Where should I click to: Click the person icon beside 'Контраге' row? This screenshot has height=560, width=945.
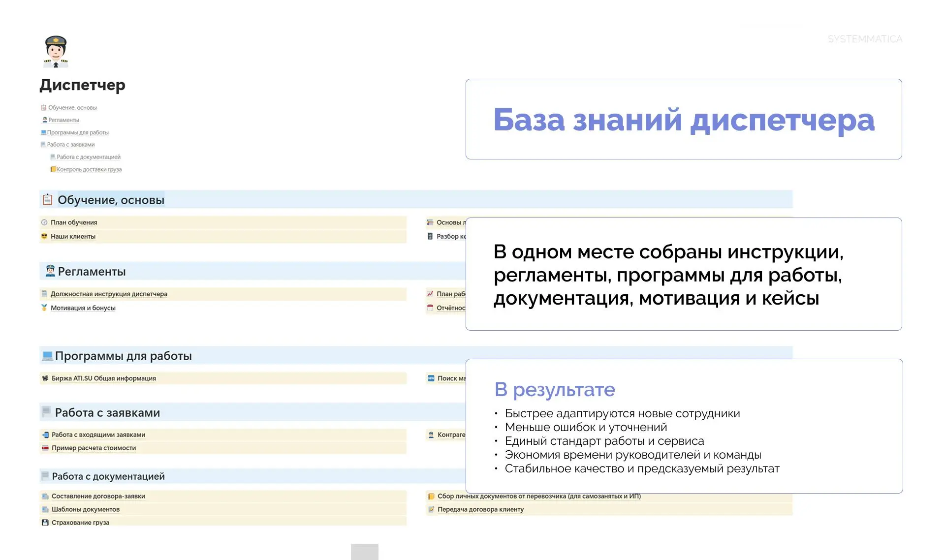tap(431, 435)
